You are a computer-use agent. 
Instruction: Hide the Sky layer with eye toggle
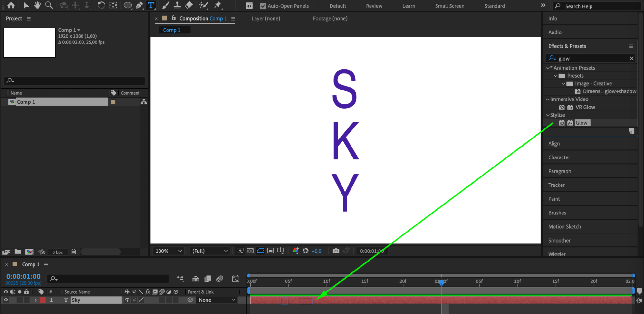click(x=6, y=300)
